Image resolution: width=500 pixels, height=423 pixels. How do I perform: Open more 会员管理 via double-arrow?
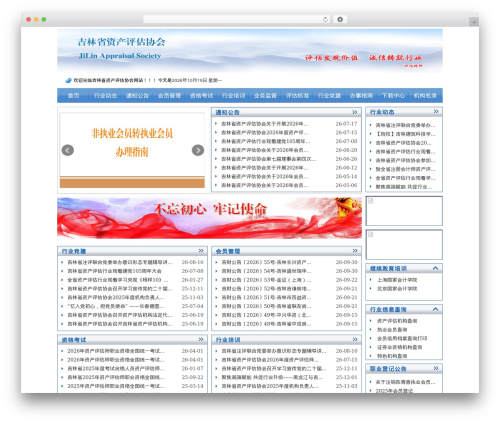pyautogui.click(x=355, y=250)
